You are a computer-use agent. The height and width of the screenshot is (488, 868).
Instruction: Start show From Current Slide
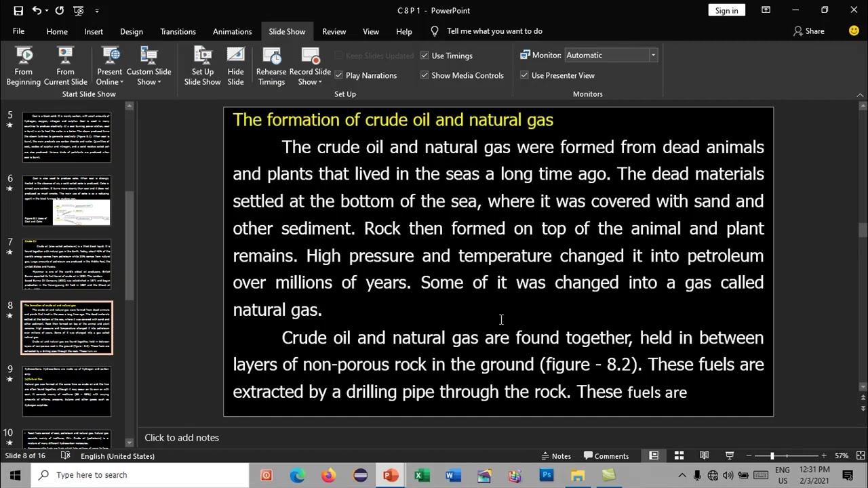(x=66, y=66)
